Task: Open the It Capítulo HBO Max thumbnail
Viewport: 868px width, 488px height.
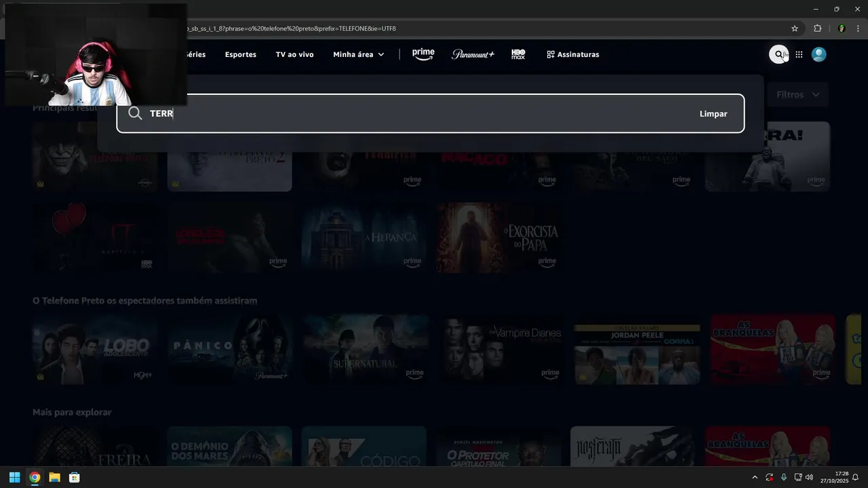Action: coord(95,237)
